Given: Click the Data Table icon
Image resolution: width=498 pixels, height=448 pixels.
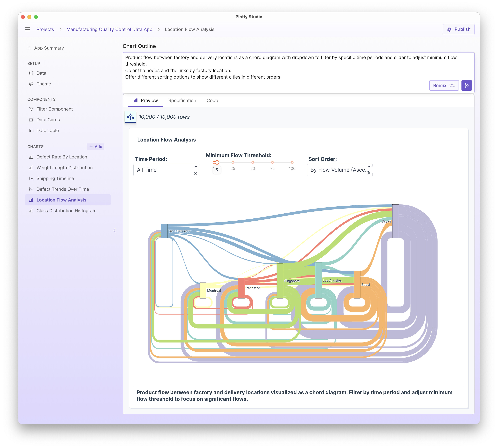Looking at the screenshot, I should 31,130.
